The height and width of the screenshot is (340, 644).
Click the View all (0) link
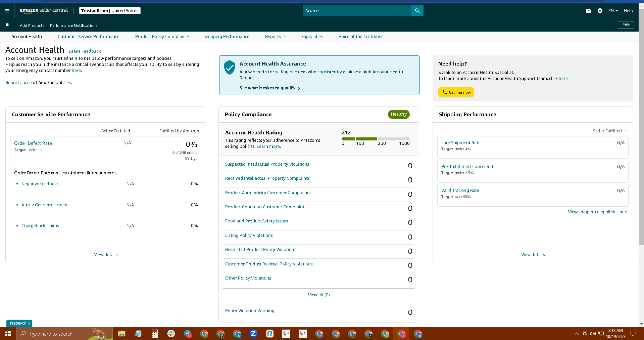tap(319, 295)
